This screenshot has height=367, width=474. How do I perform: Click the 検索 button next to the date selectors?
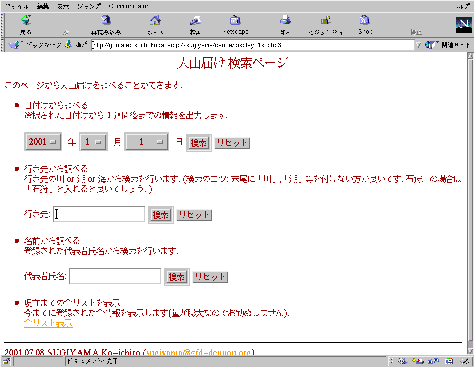199,143
